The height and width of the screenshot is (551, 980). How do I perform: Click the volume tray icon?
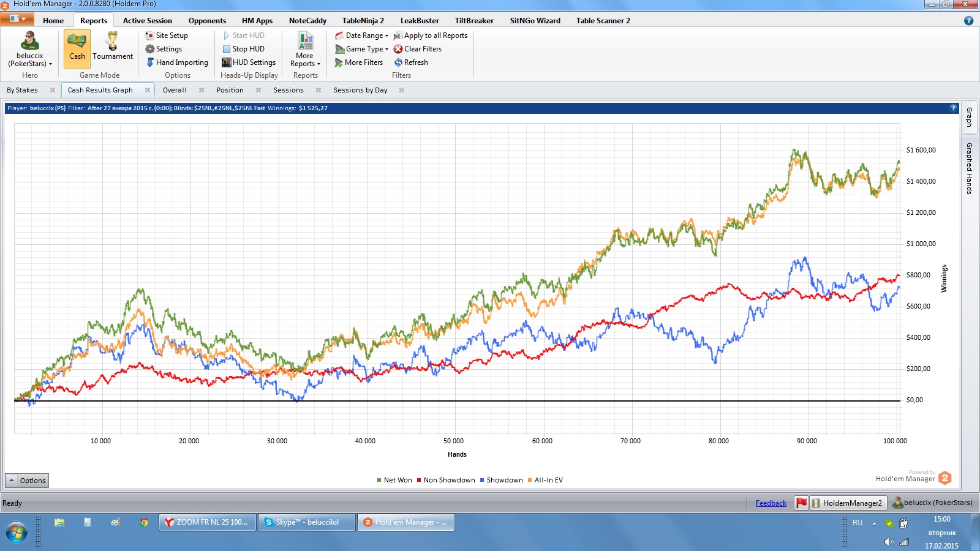889,542
